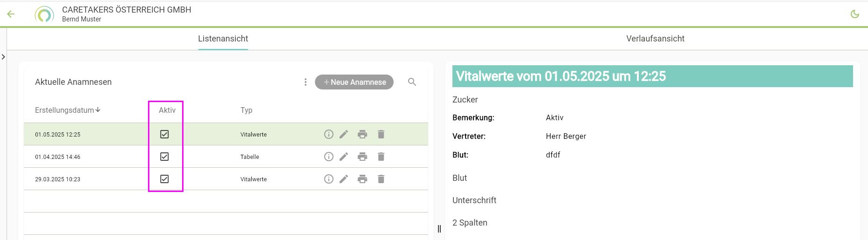Toggle Aktiv checkbox for 29.03.2025 row
Viewport: 868px width, 240px height.
coord(164,179)
